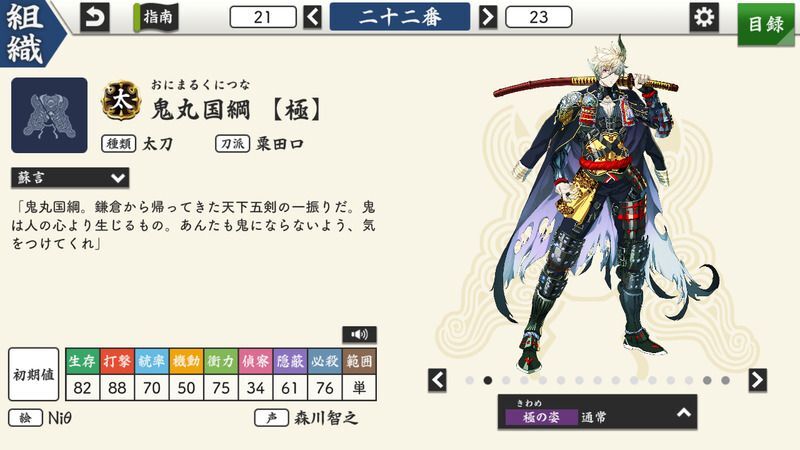Image resolution: width=800 pixels, height=450 pixels.
Task: Go to previous sword with left arrow by 21
Action: click(x=312, y=17)
